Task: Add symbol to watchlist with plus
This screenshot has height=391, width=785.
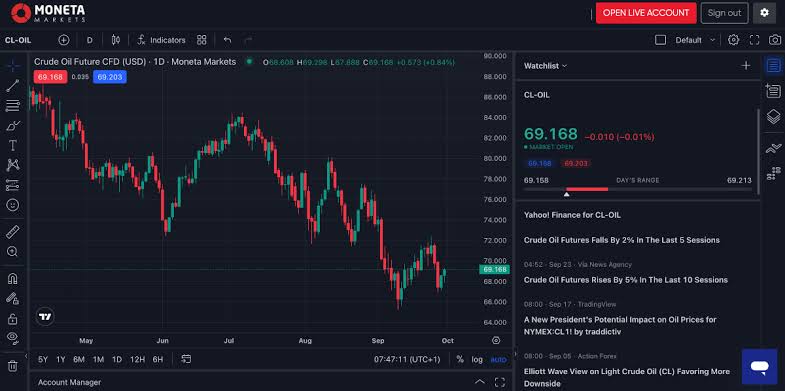Action: point(746,66)
